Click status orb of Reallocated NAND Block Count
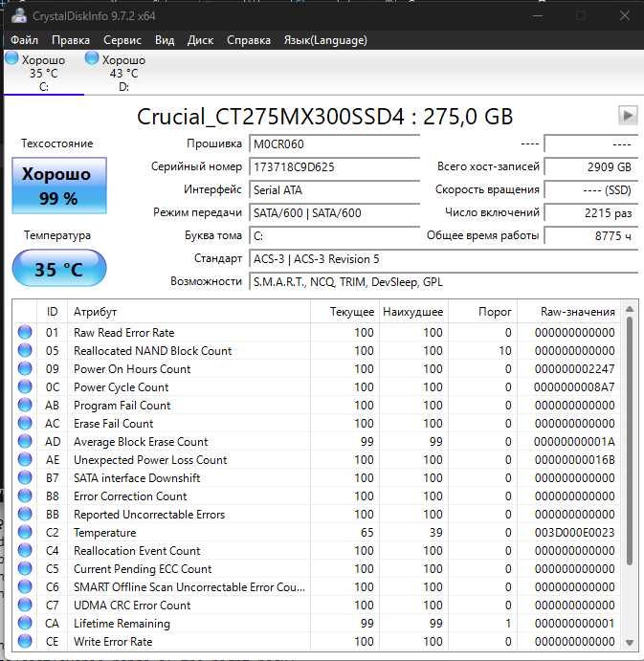This screenshot has height=661, width=644. pos(25,350)
